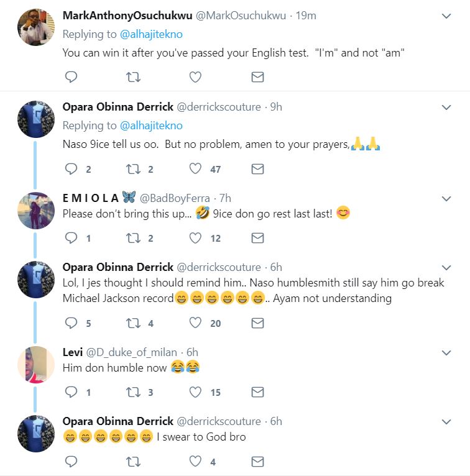This screenshot has width=470, height=476.
Task: Like MarkAnthonyOsuchukwu's tweet
Action: click(x=195, y=77)
